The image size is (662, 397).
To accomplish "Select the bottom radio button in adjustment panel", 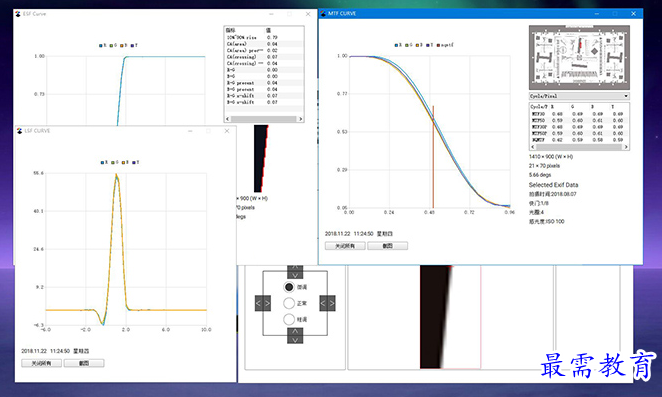I will tap(289, 319).
